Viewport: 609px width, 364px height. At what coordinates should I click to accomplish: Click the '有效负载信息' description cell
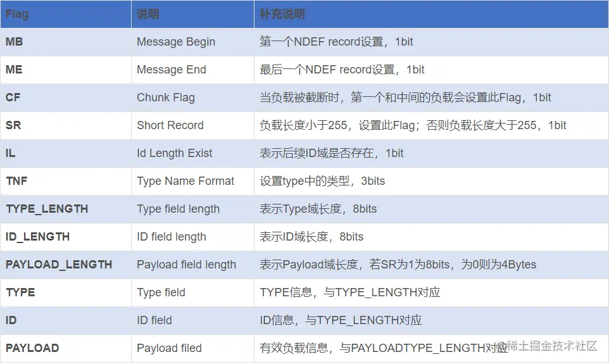click(432, 348)
